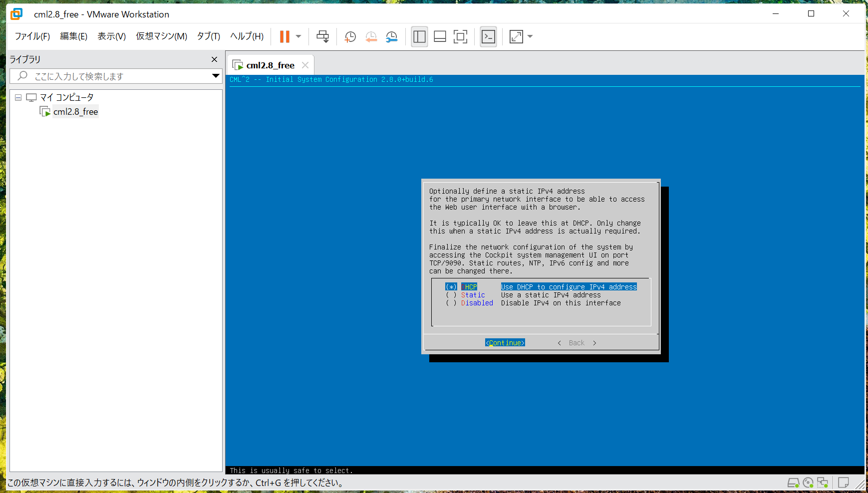
Task: Take a snapshot of this virtual machine
Action: tap(350, 36)
